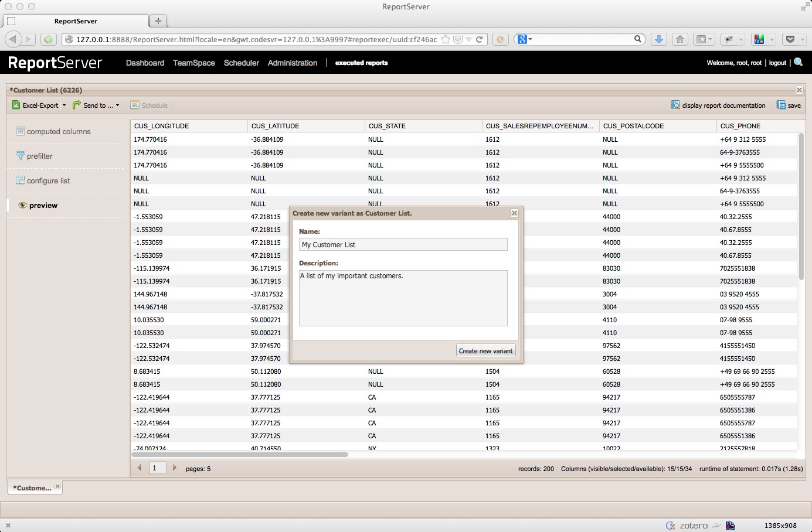
Task: Close the Create new variant dialog
Action: pos(514,213)
